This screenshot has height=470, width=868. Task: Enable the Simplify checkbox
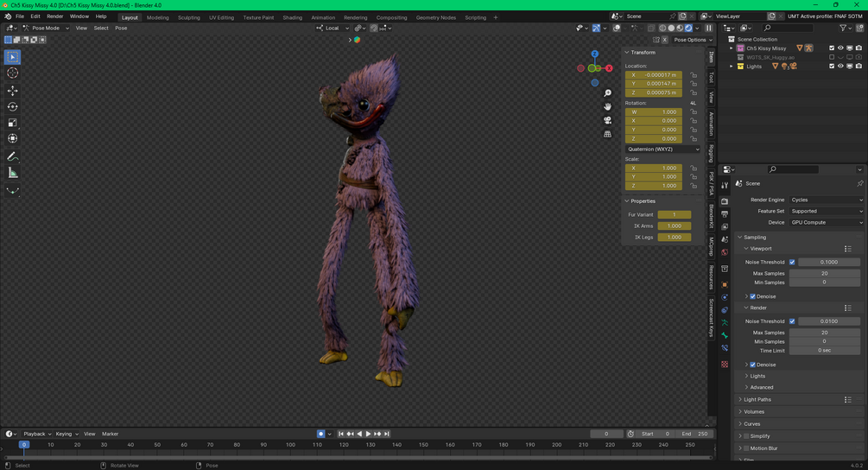[746, 436]
